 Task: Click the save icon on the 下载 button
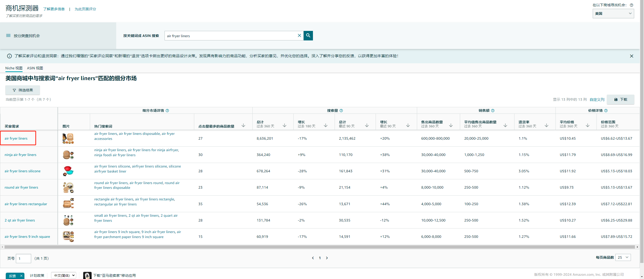[616, 99]
